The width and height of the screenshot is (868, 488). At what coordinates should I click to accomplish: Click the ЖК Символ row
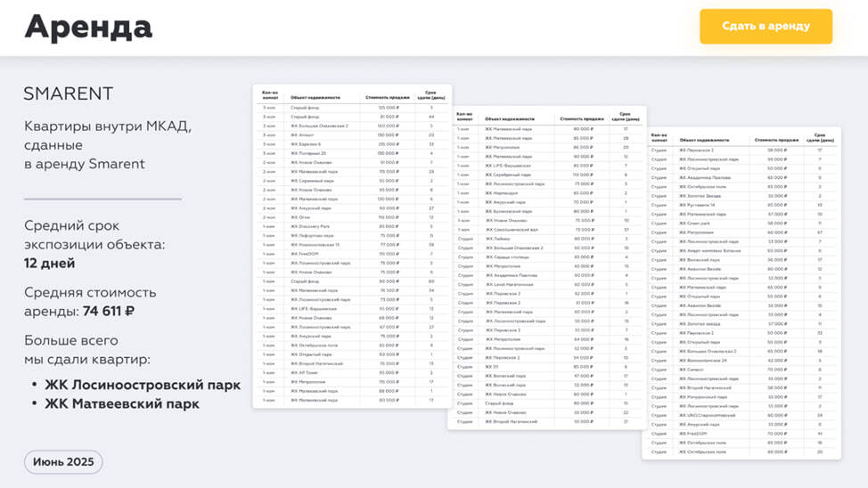(741, 370)
